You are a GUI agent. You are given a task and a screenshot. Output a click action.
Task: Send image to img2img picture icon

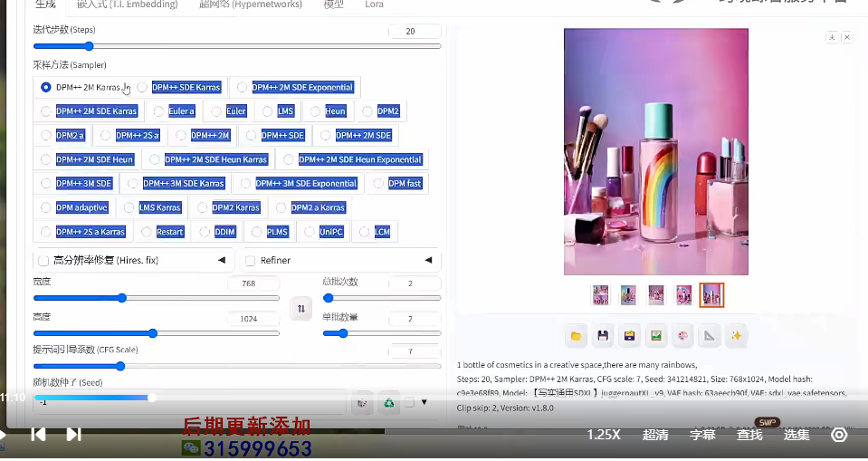(x=656, y=336)
